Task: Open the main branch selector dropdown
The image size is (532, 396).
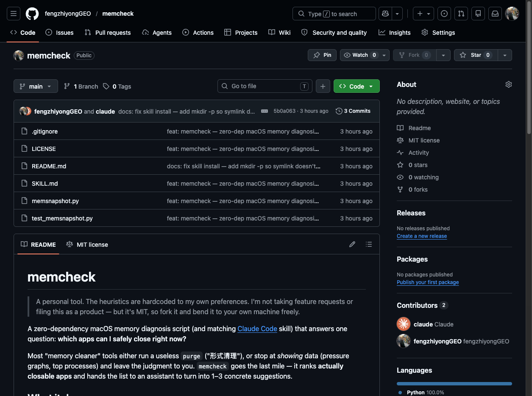Action: click(x=36, y=86)
